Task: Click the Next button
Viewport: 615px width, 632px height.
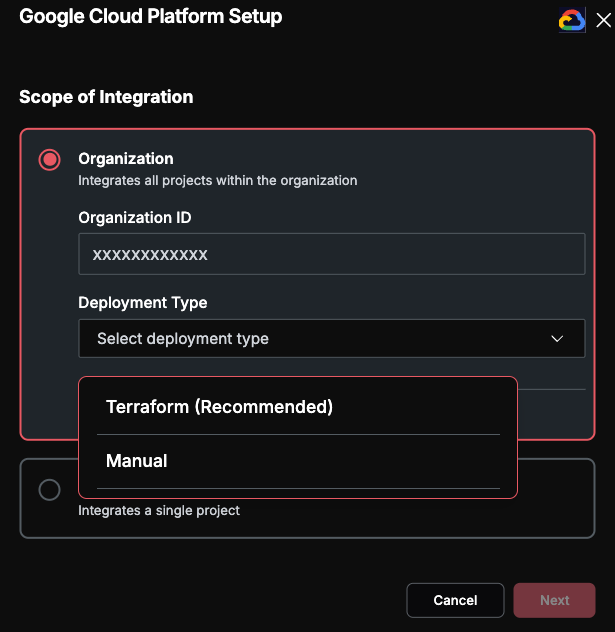Action: [x=555, y=600]
